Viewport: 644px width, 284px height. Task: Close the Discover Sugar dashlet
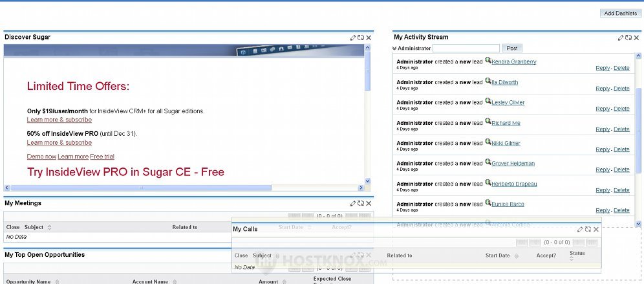[369, 38]
